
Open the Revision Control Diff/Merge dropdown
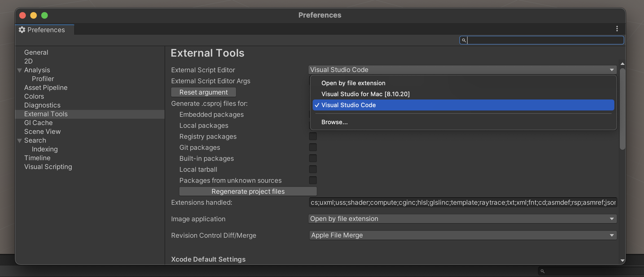pos(463,235)
